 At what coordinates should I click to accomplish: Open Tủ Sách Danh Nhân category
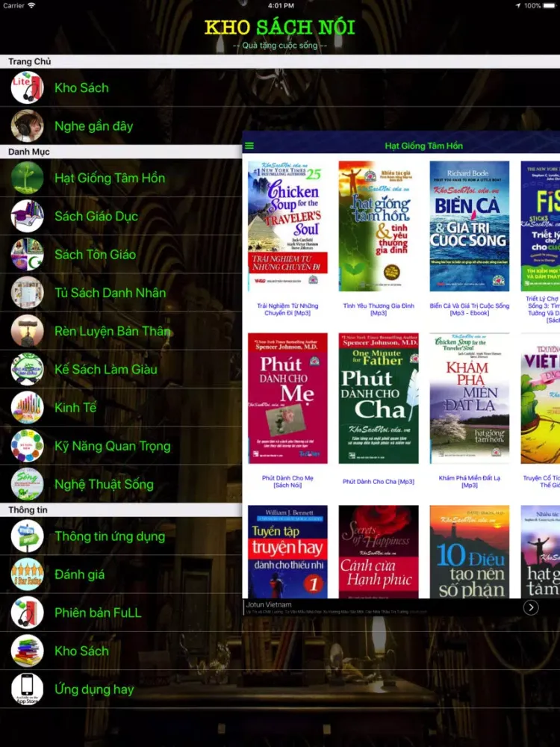110,293
